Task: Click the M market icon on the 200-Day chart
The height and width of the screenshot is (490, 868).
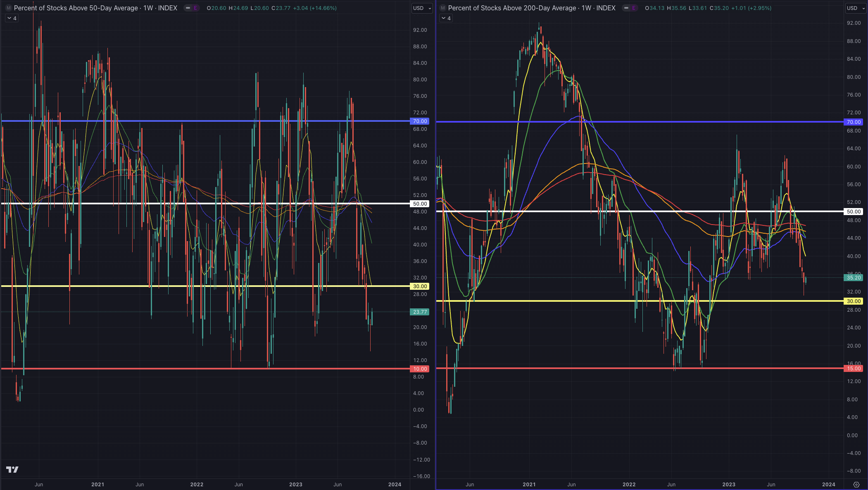Action: point(442,8)
